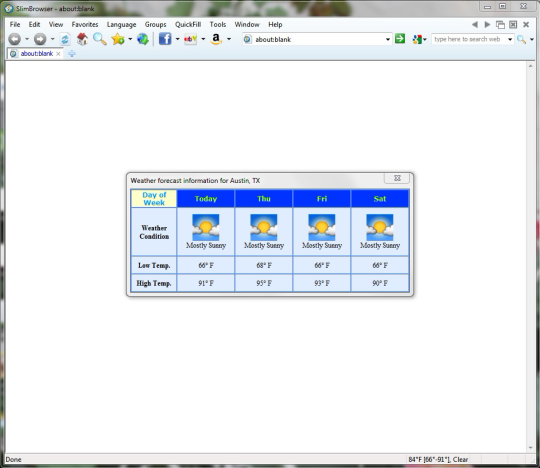Click the '90° F' high temperature cell
Viewport: 540px width, 468px height.
point(380,283)
